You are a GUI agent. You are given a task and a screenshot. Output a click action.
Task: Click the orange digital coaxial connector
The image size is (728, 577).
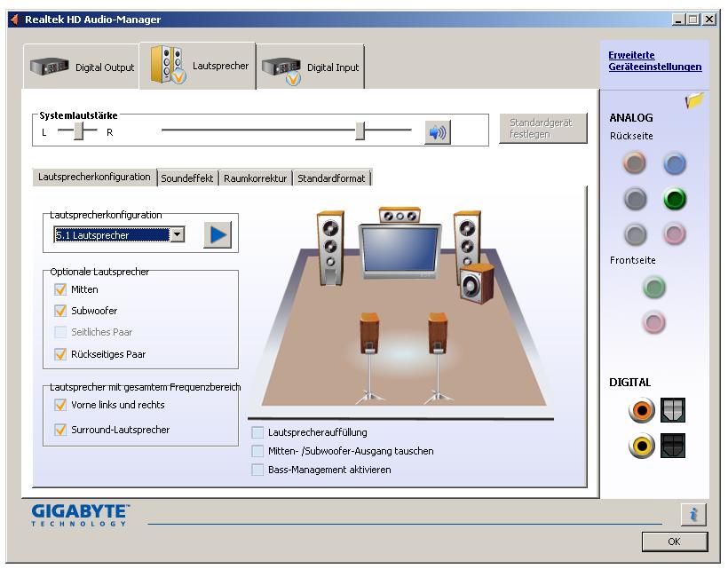click(x=642, y=410)
